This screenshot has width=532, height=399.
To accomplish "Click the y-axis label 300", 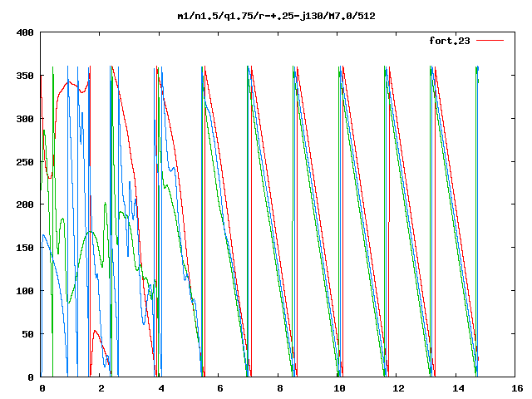I will coord(25,119).
